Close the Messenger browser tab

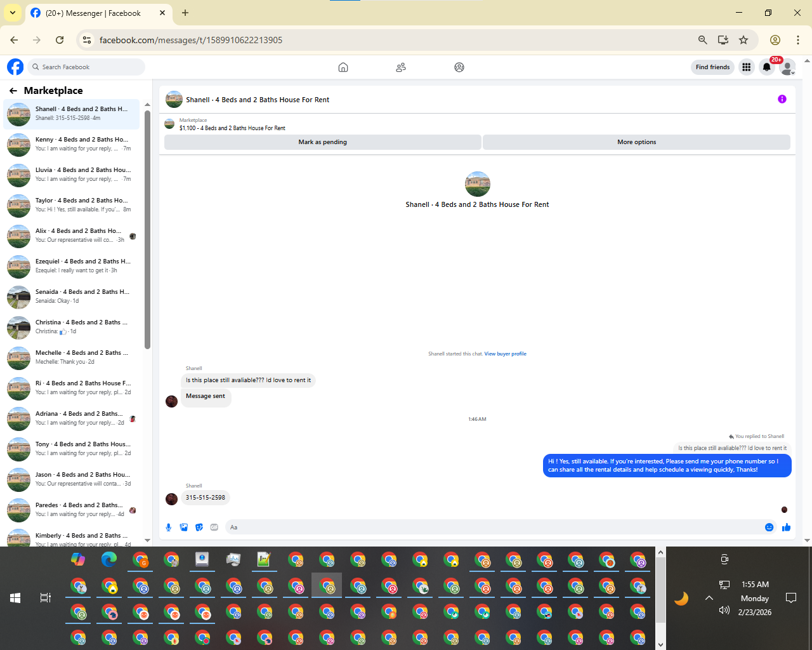pos(162,13)
